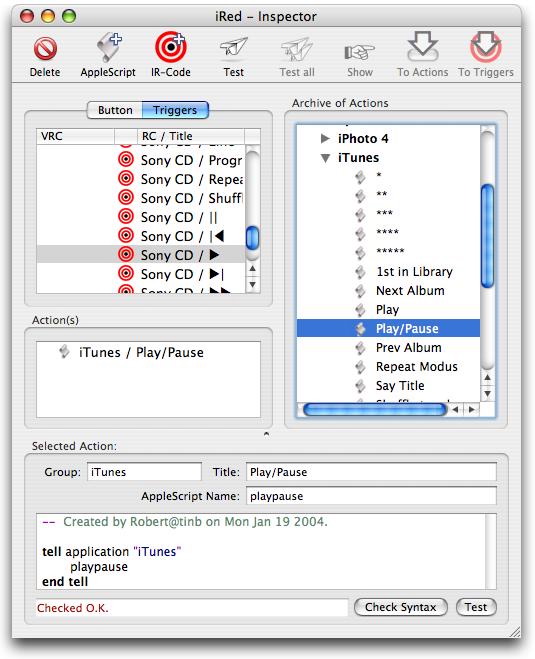Click the To Actions arrow icon
Screen dimensions: 535x659
click(x=423, y=46)
